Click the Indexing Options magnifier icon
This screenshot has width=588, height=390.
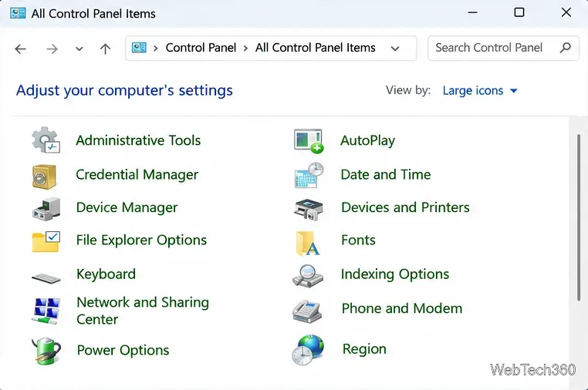click(308, 276)
